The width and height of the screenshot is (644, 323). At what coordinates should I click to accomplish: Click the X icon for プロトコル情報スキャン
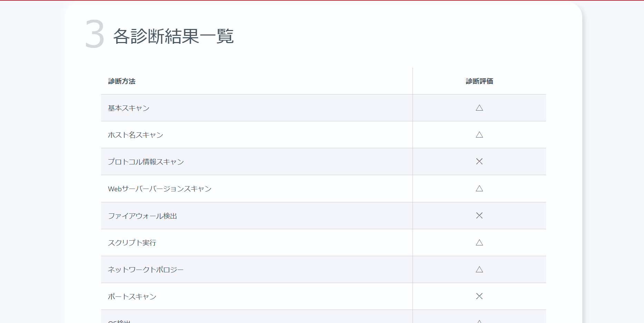(479, 161)
